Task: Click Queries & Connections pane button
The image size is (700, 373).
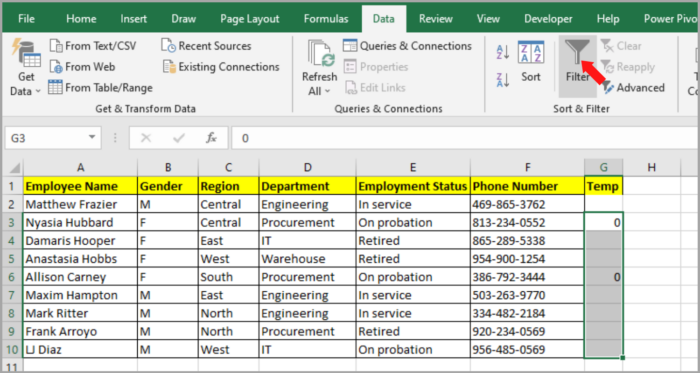Action: (x=407, y=46)
